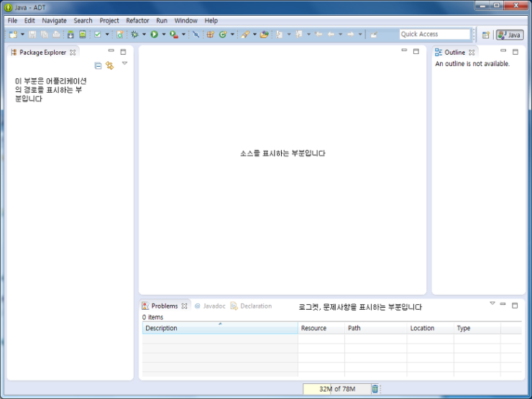The image size is (532, 399).
Task: Open the Project menu
Action: click(109, 20)
